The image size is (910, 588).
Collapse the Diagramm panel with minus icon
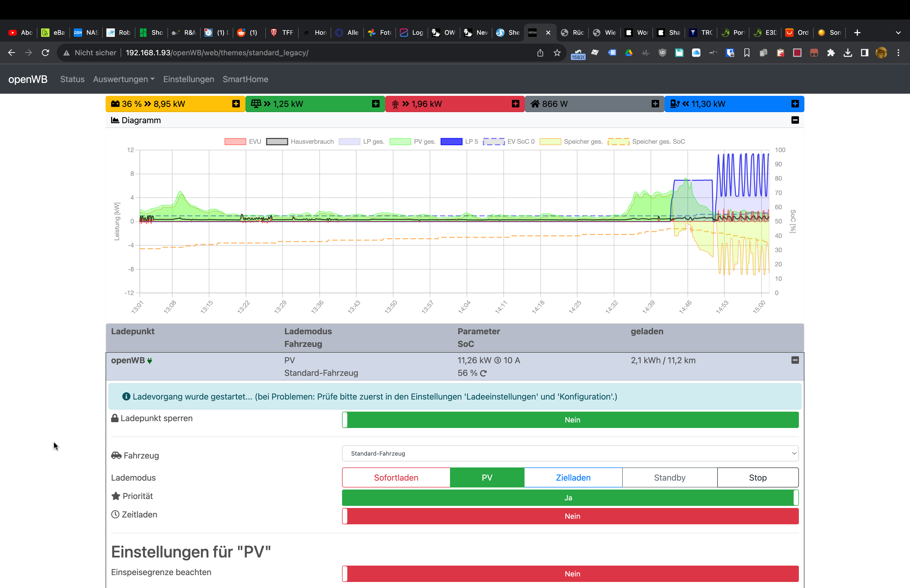(795, 120)
